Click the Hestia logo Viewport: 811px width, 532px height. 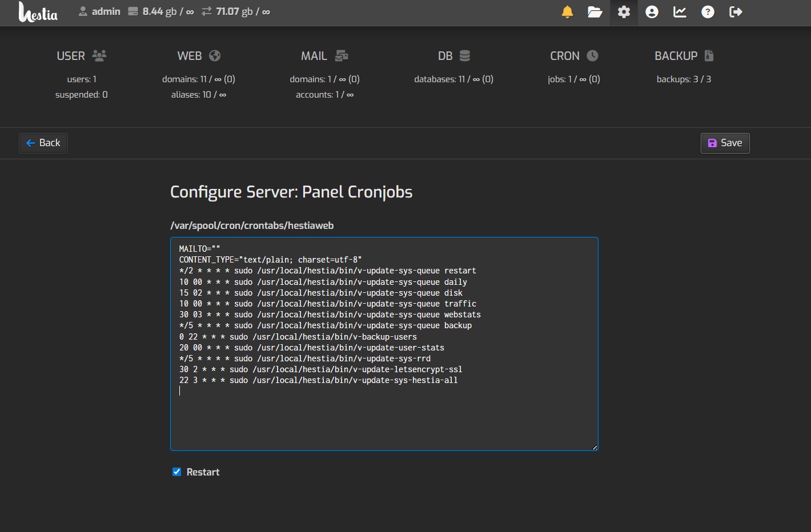coord(38,12)
